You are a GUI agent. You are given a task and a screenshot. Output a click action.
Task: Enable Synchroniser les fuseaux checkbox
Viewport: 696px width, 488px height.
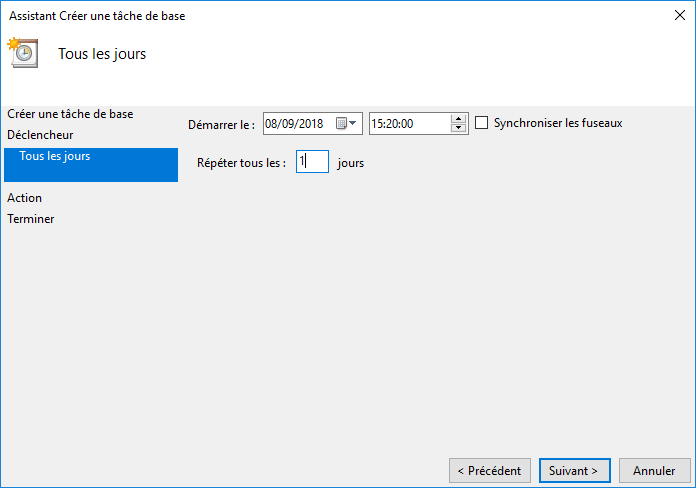(x=481, y=123)
